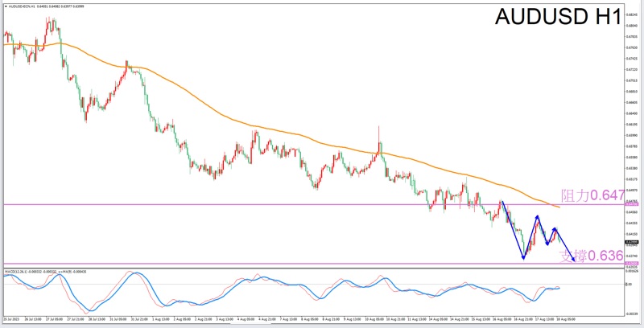Viewport: 644px width, 328px height.
Task: Click the 0.67220 price axis label
Action: [x=632, y=69]
